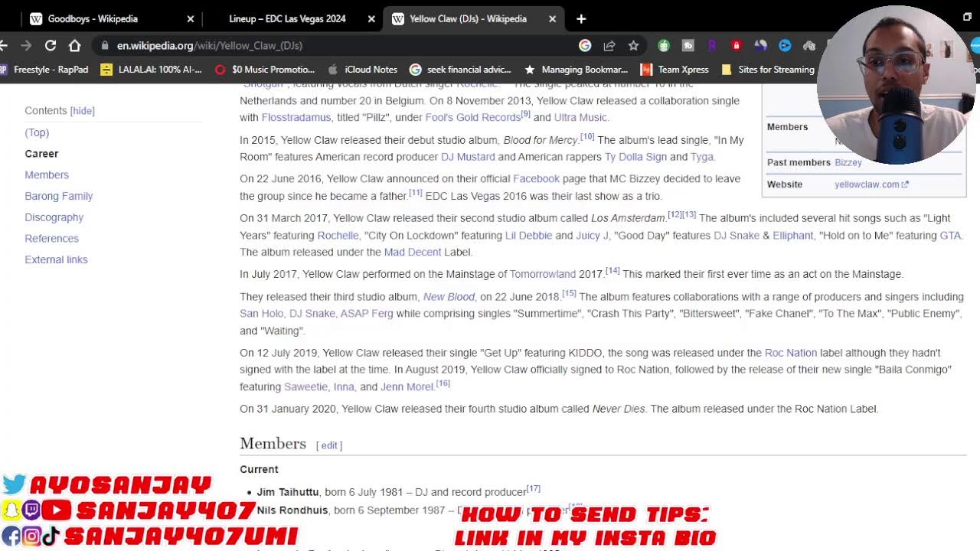The height and width of the screenshot is (551, 980).
Task: Open Fool's Gold Records link
Action: click(x=472, y=117)
